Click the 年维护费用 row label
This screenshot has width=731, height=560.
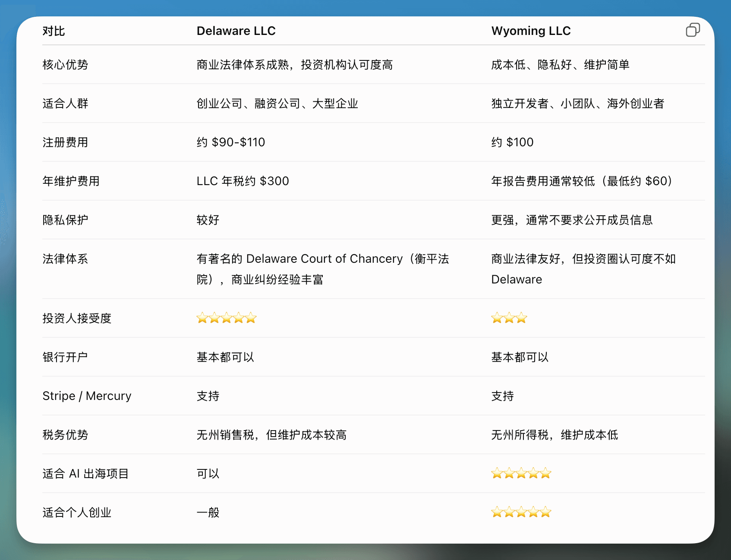click(71, 181)
